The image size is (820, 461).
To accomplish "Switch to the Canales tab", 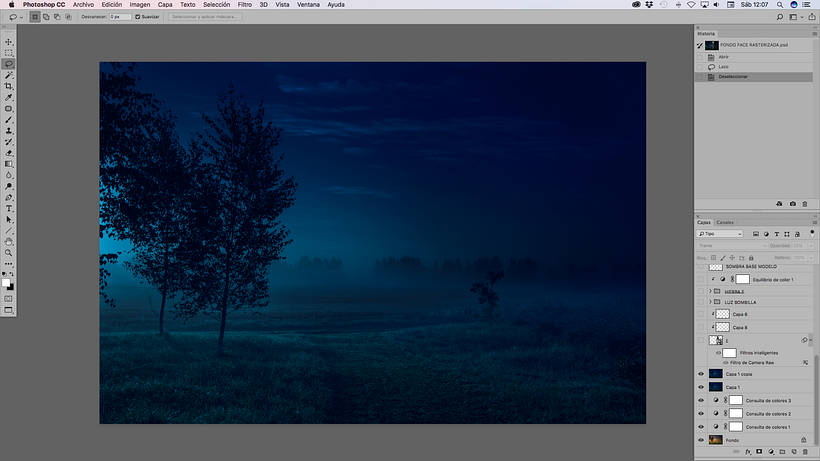I will point(725,222).
